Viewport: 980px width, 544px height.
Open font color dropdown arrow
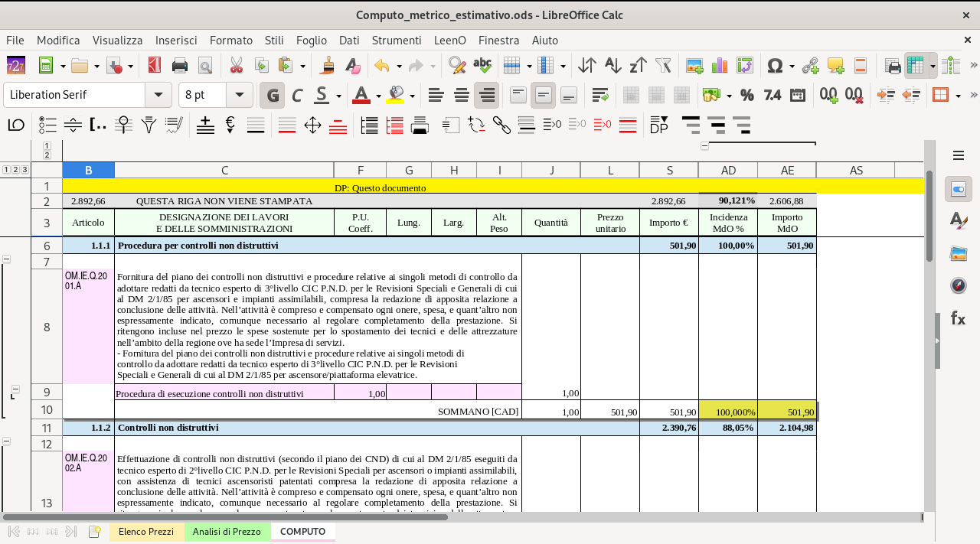[377, 96]
